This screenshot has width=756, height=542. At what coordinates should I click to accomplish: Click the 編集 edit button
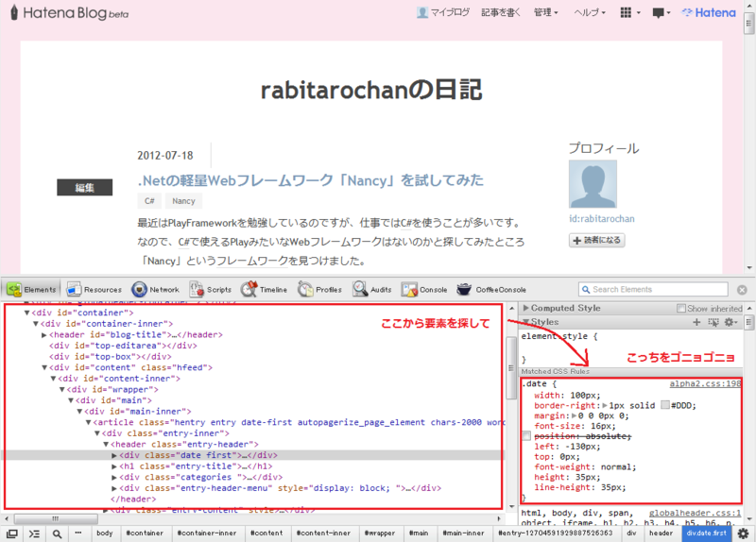[84, 187]
